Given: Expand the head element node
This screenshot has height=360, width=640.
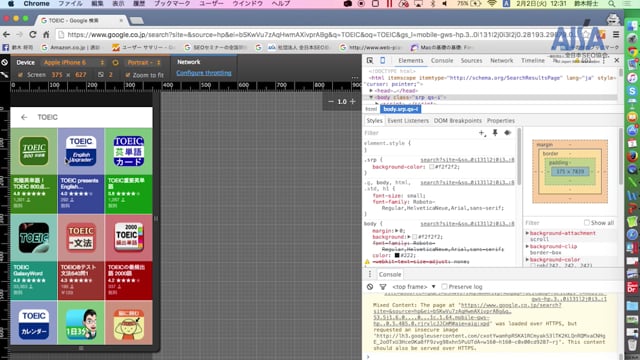Looking at the screenshot, I should point(371,91).
